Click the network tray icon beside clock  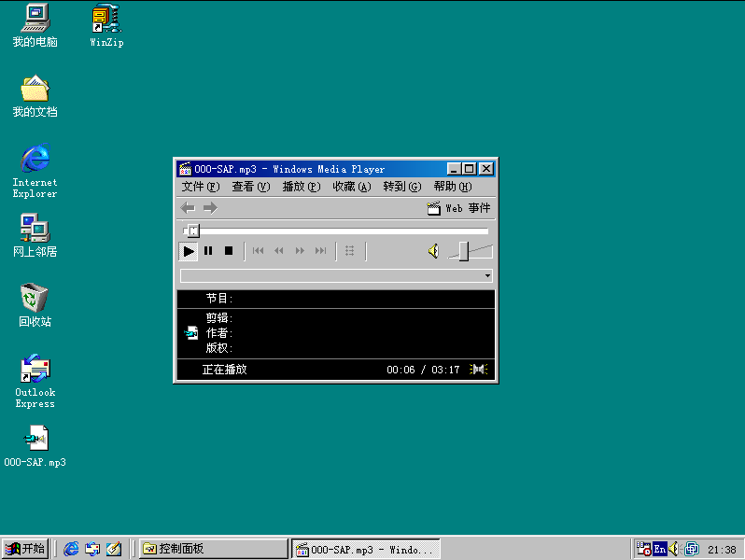point(692,549)
